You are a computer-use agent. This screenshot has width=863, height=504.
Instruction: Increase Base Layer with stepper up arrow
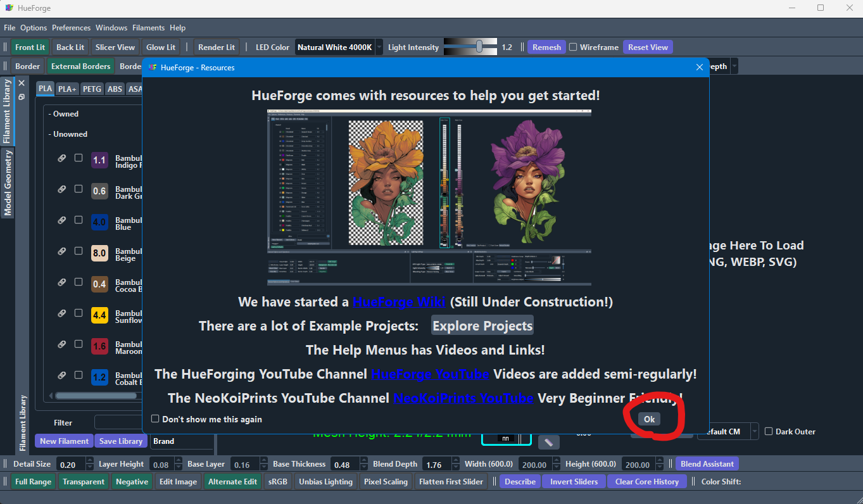(263, 461)
